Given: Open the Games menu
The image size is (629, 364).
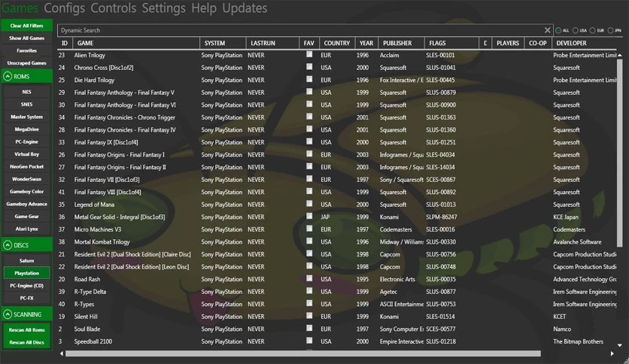Looking at the screenshot, I should [20, 8].
